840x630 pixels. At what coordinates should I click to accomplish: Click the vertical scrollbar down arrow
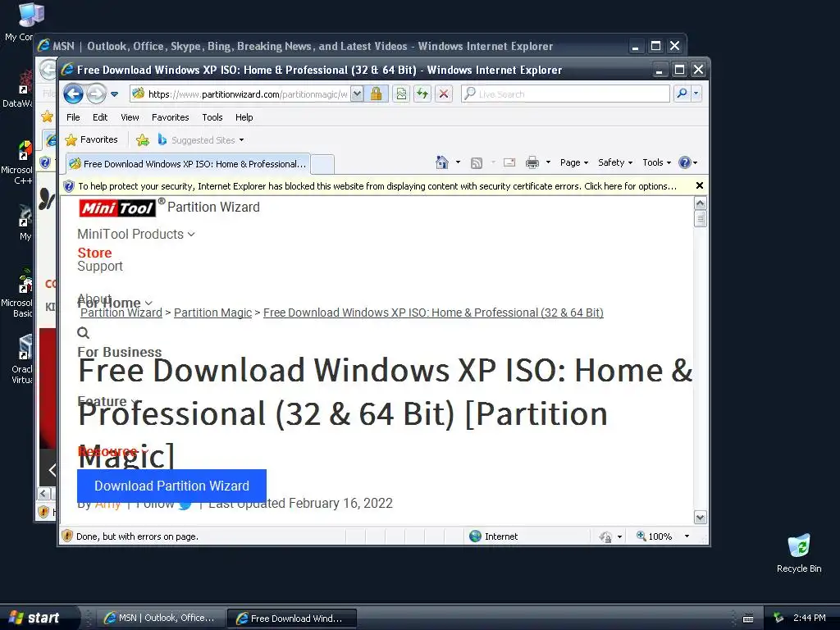coord(701,518)
